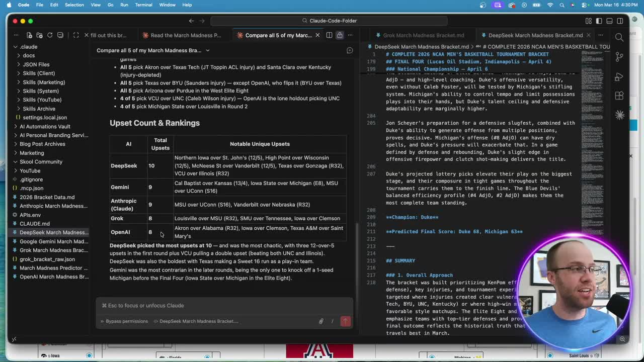Toggle the bottom panel layout icon
644x362 pixels.
click(x=609, y=21)
